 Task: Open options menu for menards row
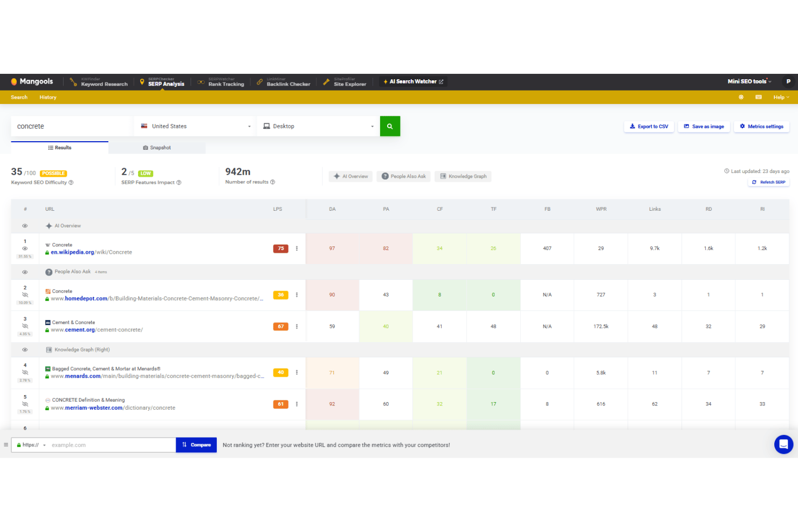pos(297,372)
